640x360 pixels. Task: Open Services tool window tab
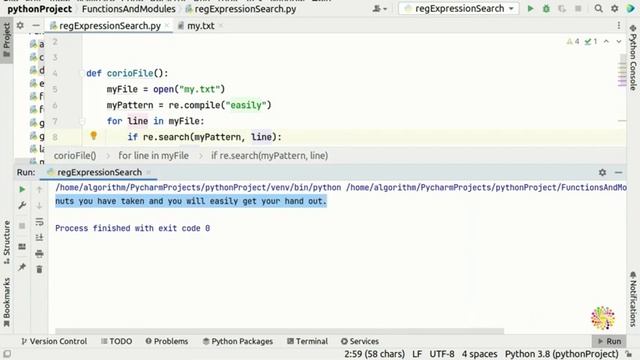pos(360,341)
